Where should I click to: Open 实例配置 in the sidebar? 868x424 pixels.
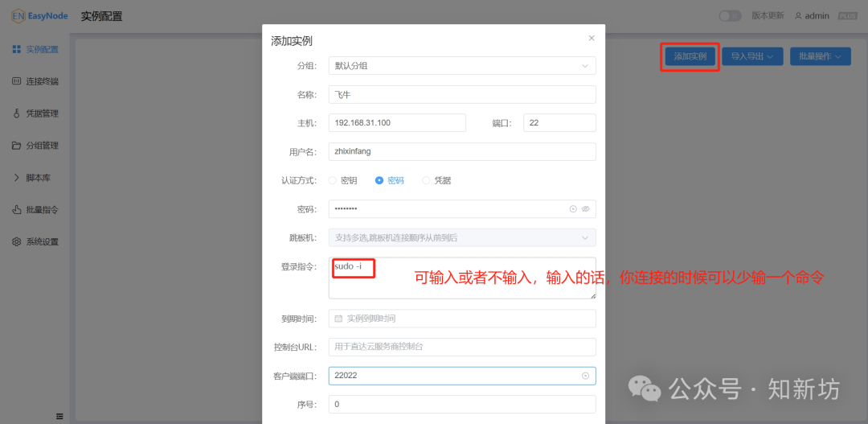[35, 49]
